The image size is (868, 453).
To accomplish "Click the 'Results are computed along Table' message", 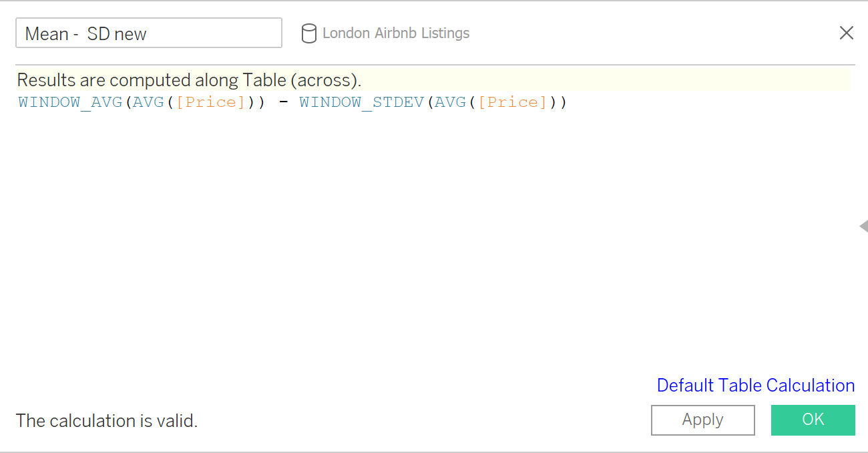I will (x=189, y=80).
